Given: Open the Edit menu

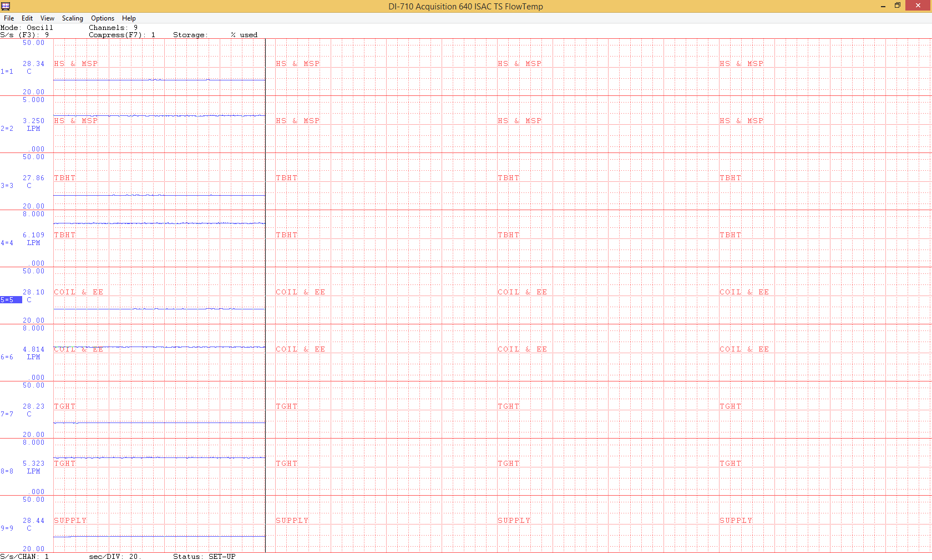Looking at the screenshot, I should [x=27, y=18].
